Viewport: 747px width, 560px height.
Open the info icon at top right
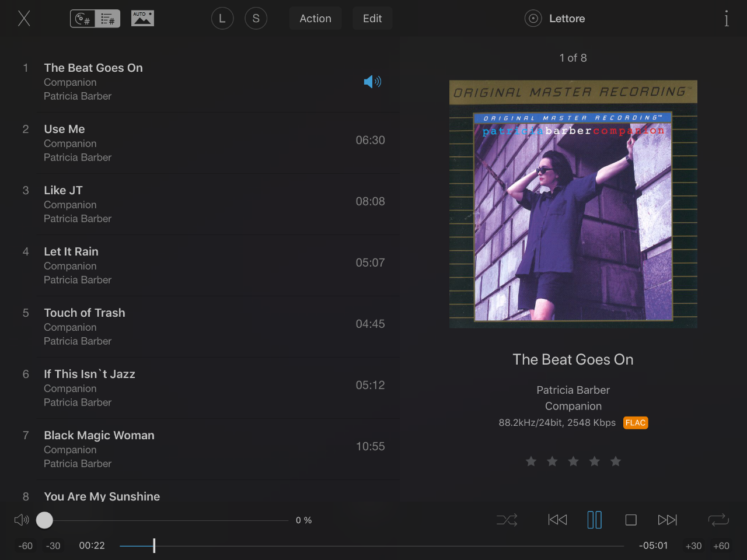coord(727,19)
